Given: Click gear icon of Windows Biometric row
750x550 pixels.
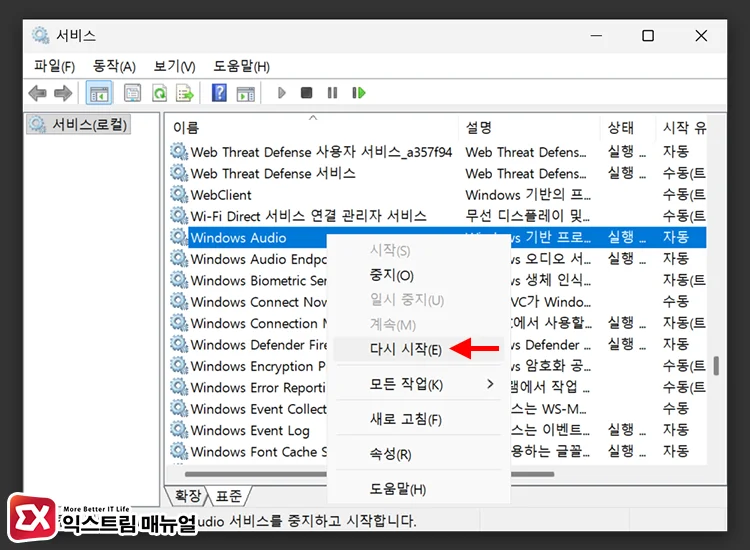Looking at the screenshot, I should tap(179, 280).
